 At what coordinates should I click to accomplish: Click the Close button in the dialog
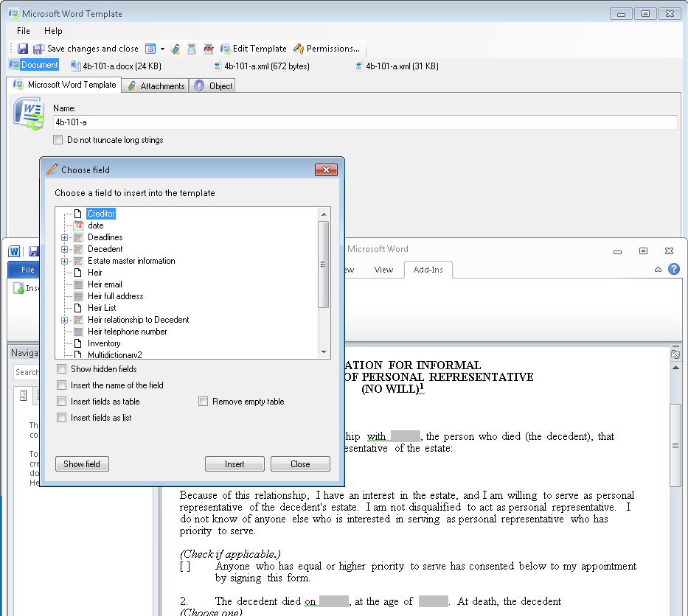(301, 464)
